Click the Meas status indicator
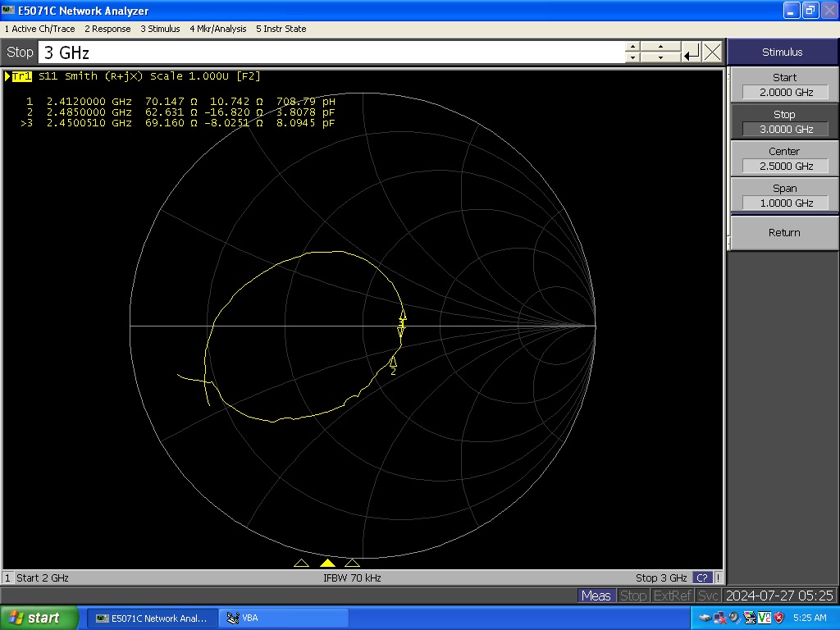Viewport: 840px width, 630px height. coord(596,596)
